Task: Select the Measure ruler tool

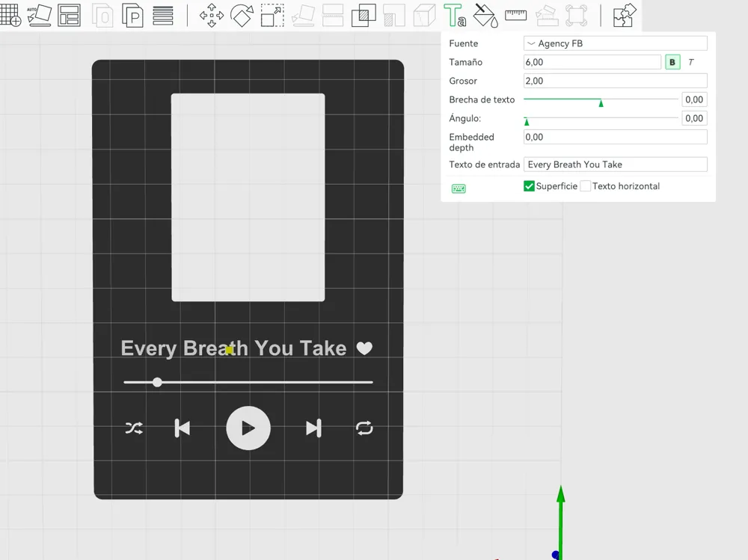Action: [515, 15]
